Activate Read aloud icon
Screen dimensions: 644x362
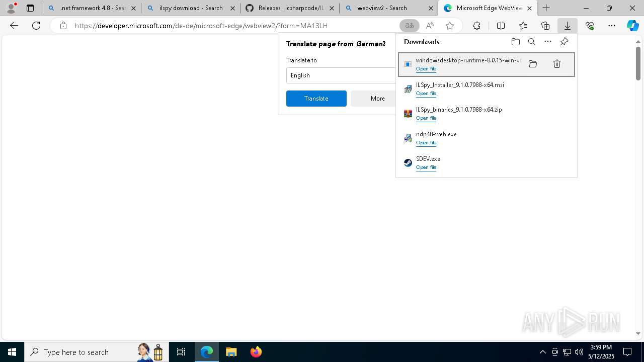tap(430, 26)
